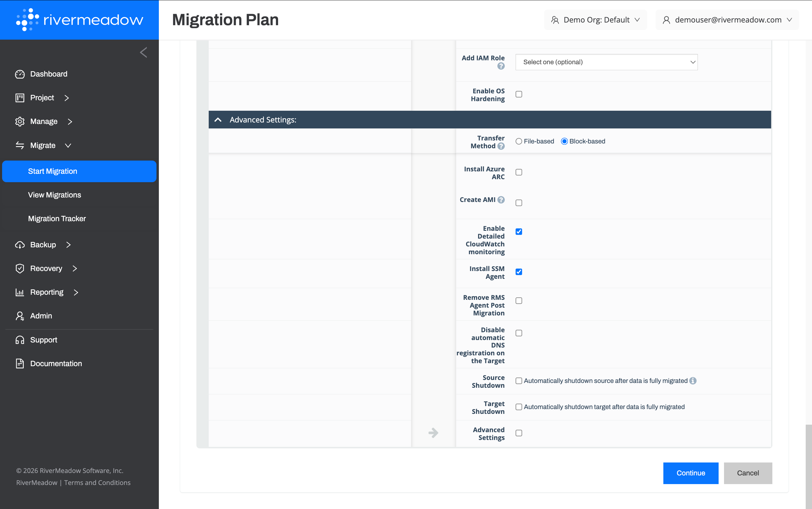Click the Migrate arrows icon
This screenshot has width=812, height=509.
tap(20, 146)
